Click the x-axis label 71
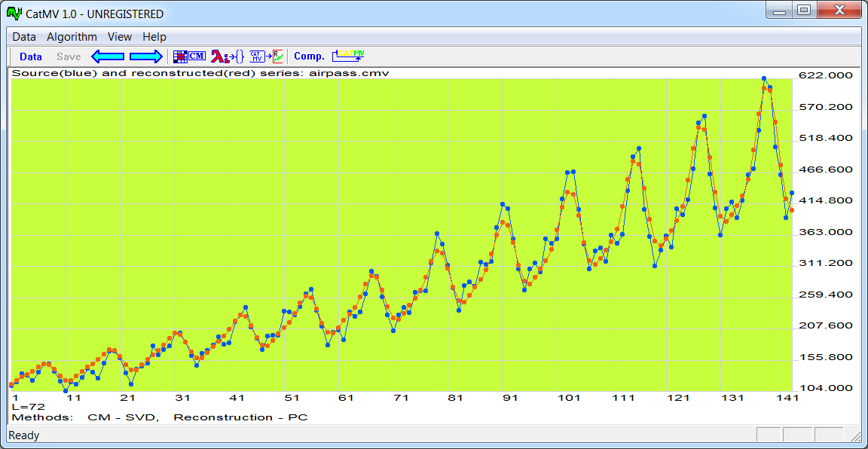Image resolution: width=868 pixels, height=449 pixels. coord(400,397)
